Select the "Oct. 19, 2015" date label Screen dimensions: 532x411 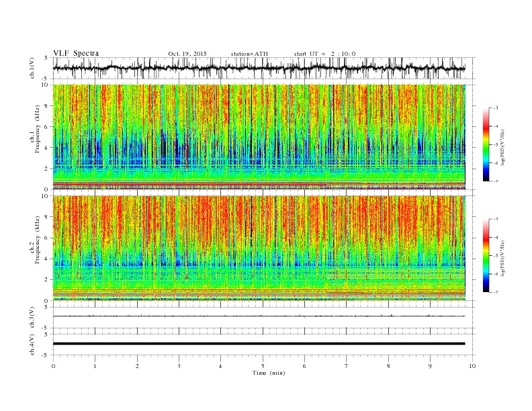click(187, 54)
